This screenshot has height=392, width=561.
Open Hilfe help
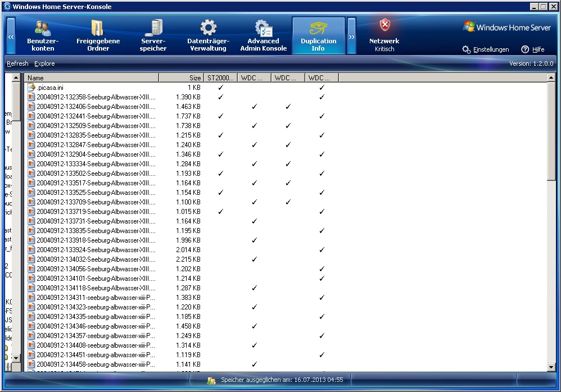point(533,49)
